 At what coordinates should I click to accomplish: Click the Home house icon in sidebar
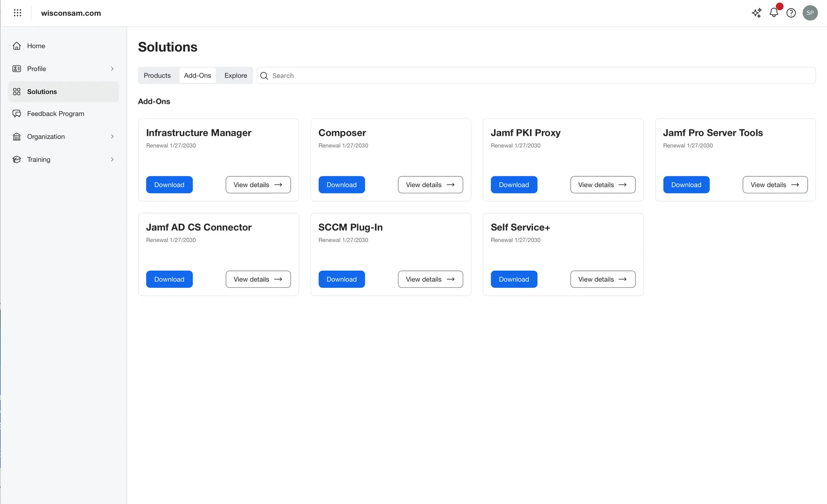[17, 46]
